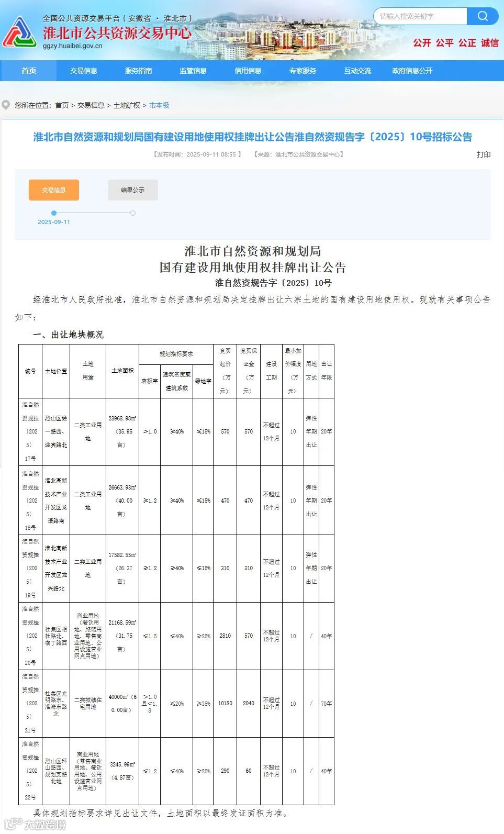
Task: Focus the keyword search input field
Action: 420,16
